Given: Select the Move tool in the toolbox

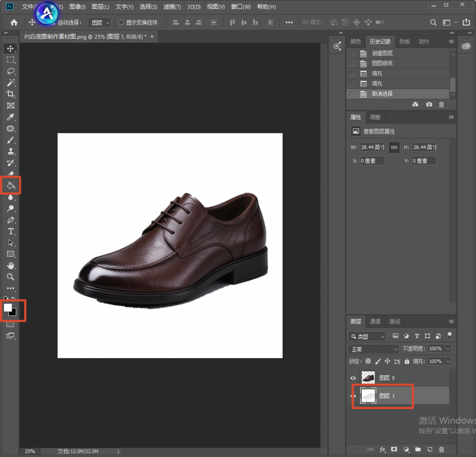Looking at the screenshot, I should coord(11,49).
